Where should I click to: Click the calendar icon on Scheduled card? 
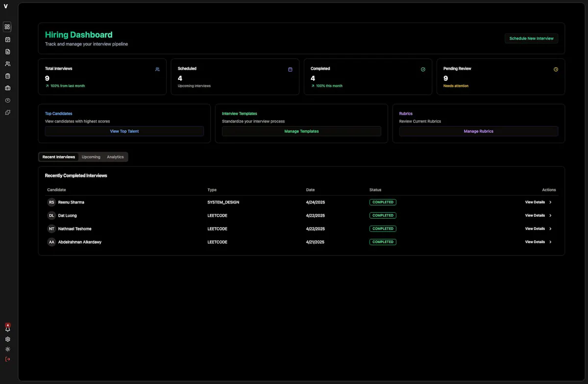pos(290,69)
